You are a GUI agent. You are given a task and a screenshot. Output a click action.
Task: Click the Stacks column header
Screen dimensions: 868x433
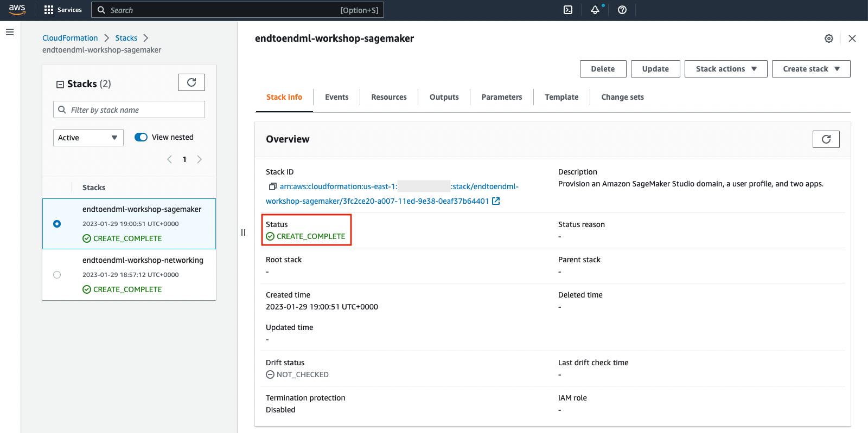(x=94, y=188)
